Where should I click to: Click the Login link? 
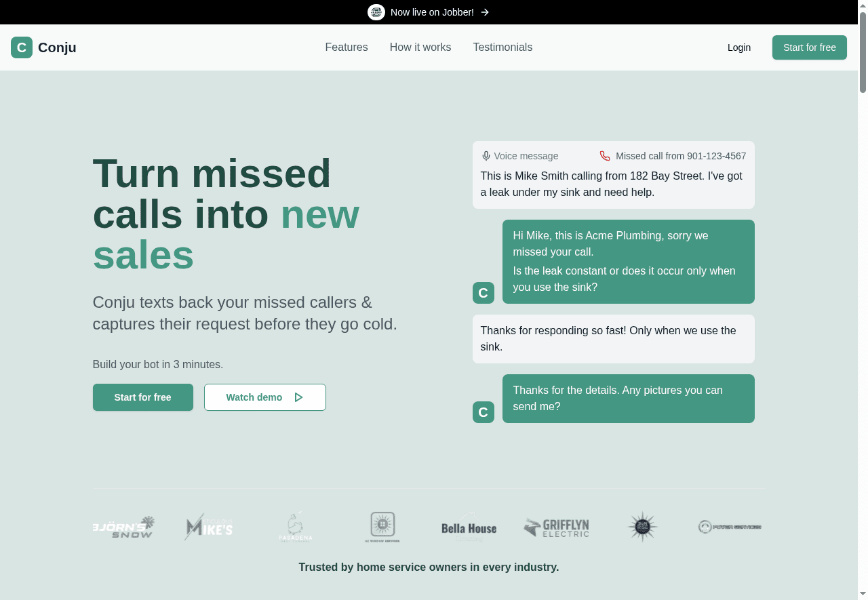(739, 47)
